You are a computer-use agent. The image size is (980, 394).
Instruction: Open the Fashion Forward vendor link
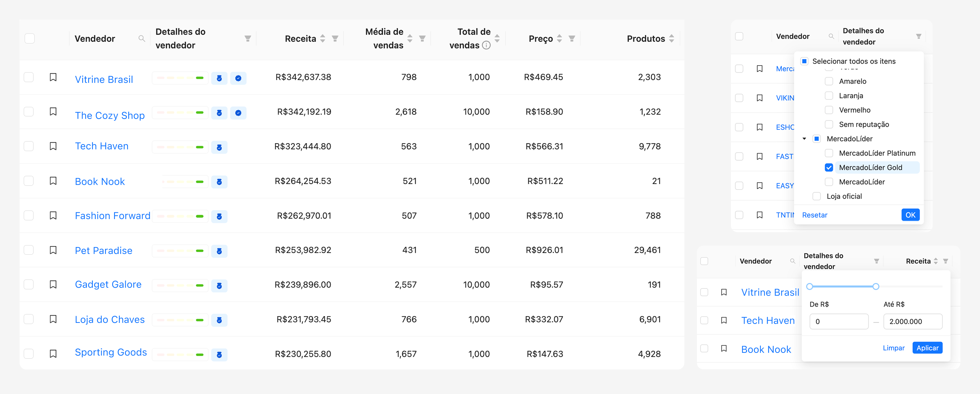tap(113, 216)
